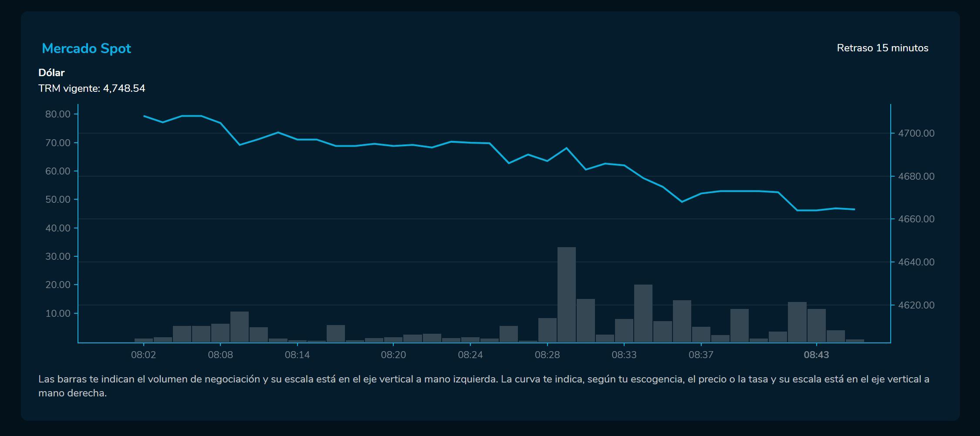Click the chart description text below graph

point(483,386)
